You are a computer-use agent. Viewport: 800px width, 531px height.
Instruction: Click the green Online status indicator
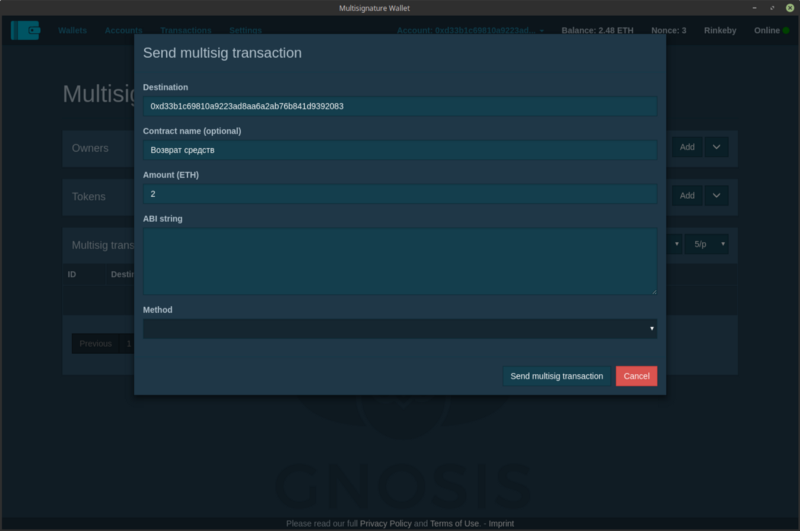pos(786,30)
